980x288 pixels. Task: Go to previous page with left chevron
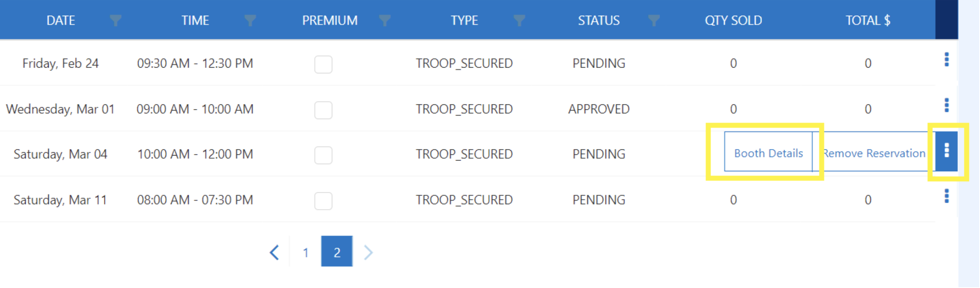(274, 252)
